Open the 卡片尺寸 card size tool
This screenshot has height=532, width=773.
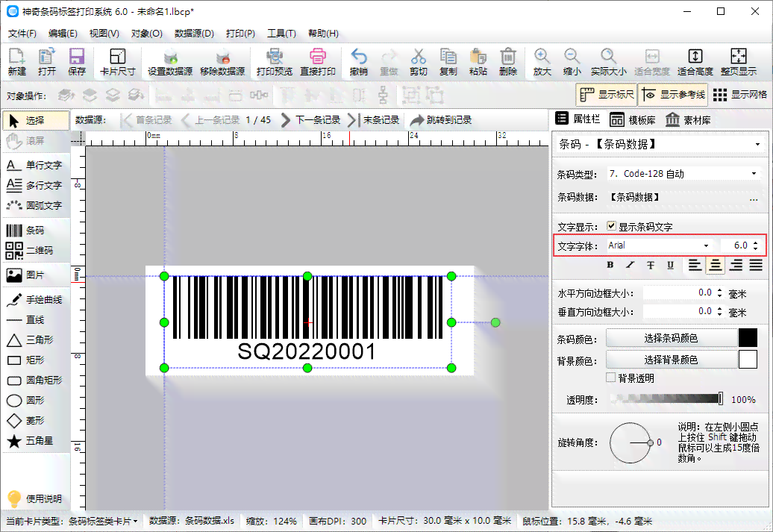coord(117,62)
